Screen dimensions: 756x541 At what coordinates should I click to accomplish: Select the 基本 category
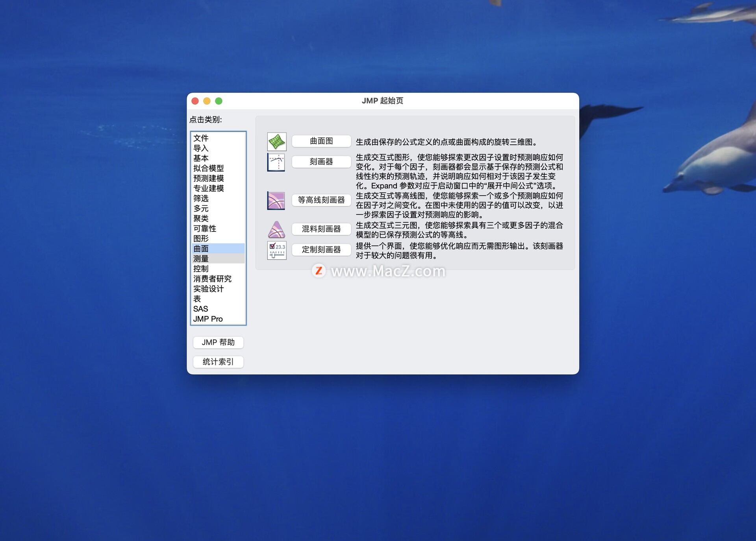click(218, 158)
